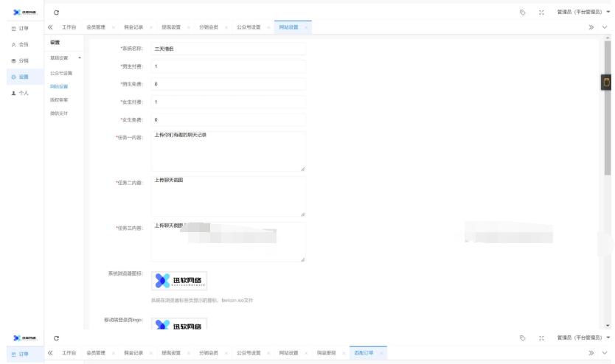Open 会员 in the left sidebar

(24, 44)
